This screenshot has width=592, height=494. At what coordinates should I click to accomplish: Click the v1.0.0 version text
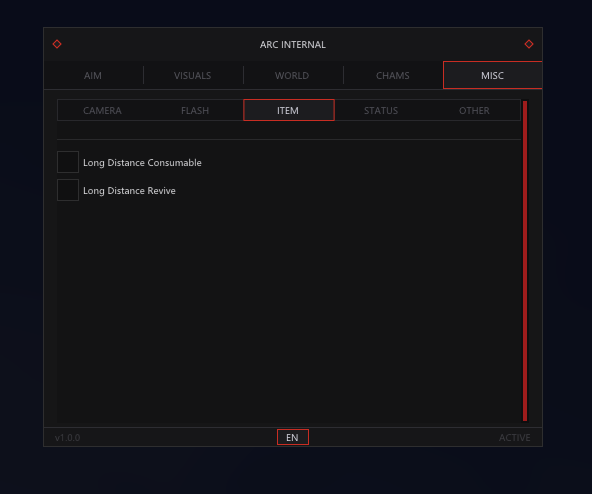coord(68,437)
